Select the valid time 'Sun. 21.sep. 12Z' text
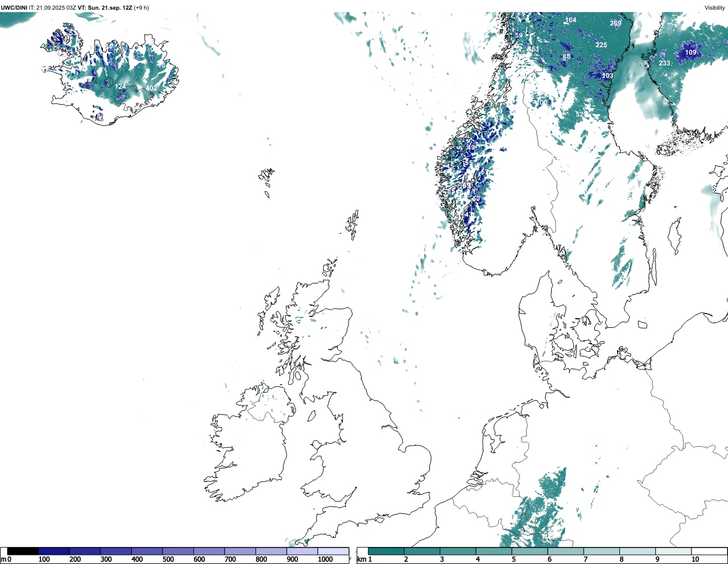 click(110, 7)
